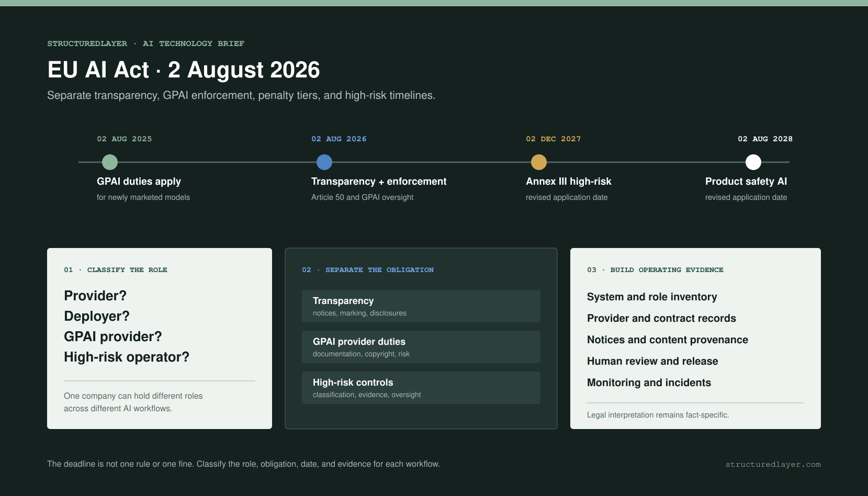This screenshot has height=496, width=868.
Task: Select the Transparency obligation card
Action: click(x=421, y=306)
